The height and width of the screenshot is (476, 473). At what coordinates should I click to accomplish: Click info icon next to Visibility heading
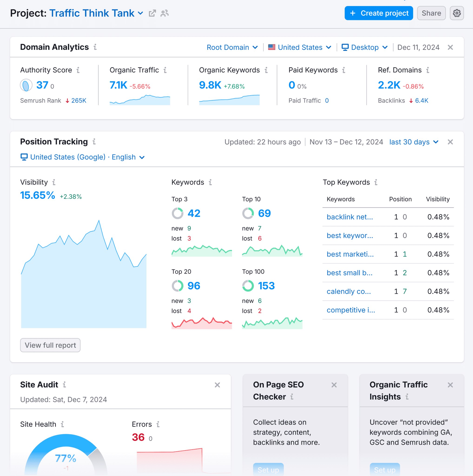coord(54,182)
